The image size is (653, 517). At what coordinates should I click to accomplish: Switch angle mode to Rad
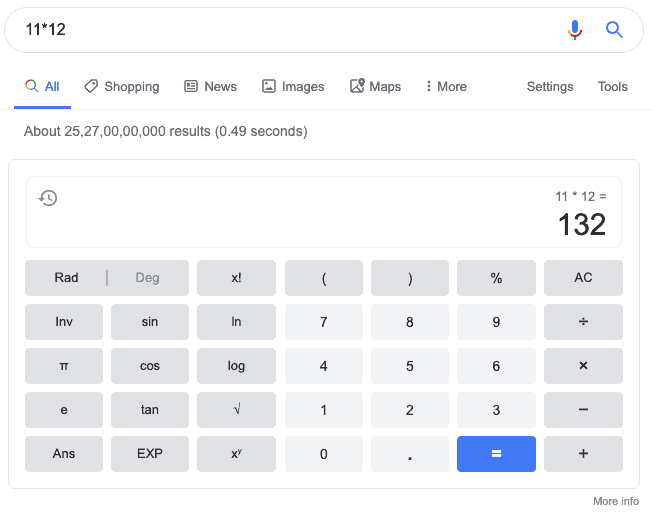pyautogui.click(x=66, y=277)
